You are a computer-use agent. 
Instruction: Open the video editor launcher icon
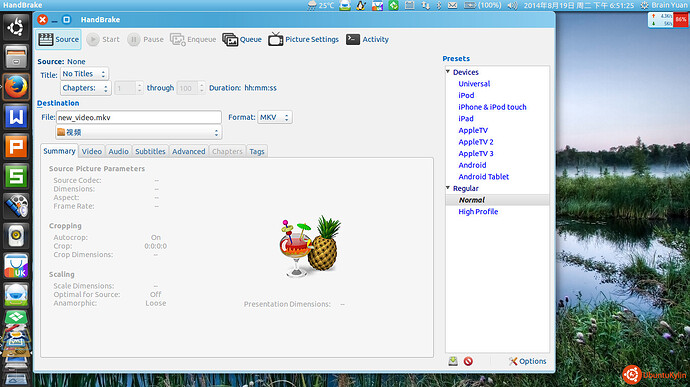pos(16,206)
